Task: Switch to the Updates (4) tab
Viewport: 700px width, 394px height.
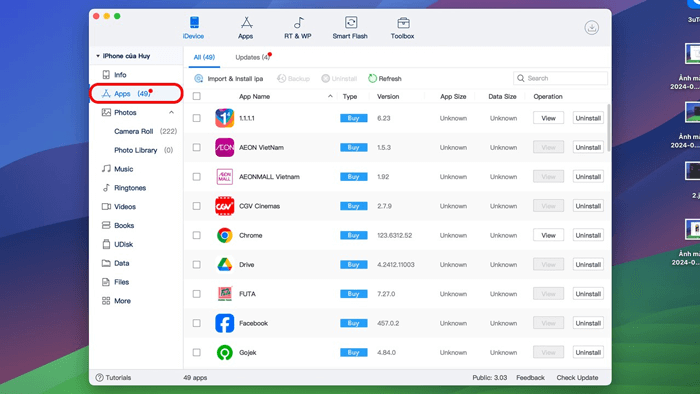Action: tap(253, 57)
